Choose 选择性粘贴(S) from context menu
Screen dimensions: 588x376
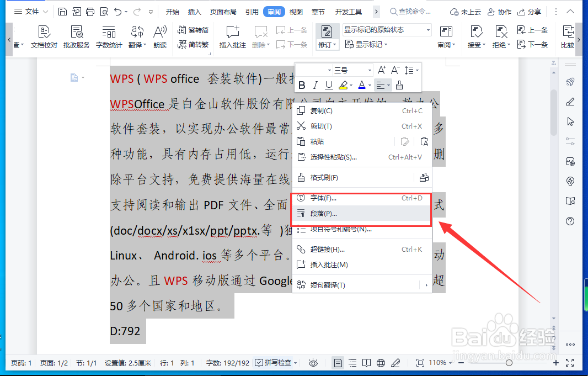point(362,157)
